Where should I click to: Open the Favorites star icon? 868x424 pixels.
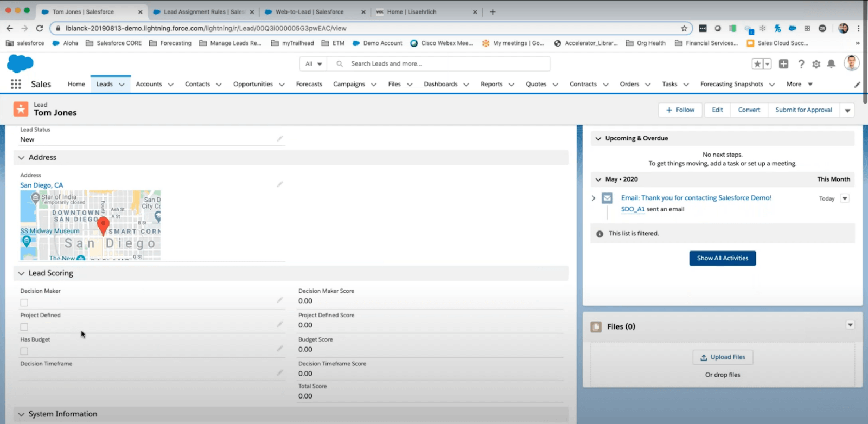click(757, 64)
